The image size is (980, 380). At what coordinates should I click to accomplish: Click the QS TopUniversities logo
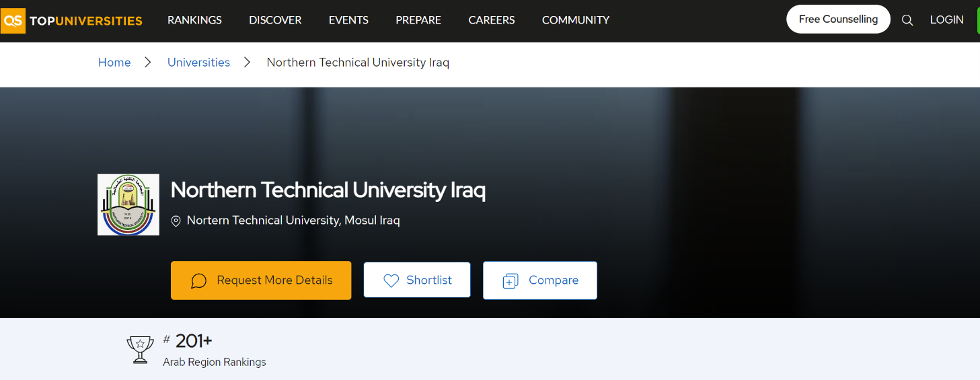(72, 20)
